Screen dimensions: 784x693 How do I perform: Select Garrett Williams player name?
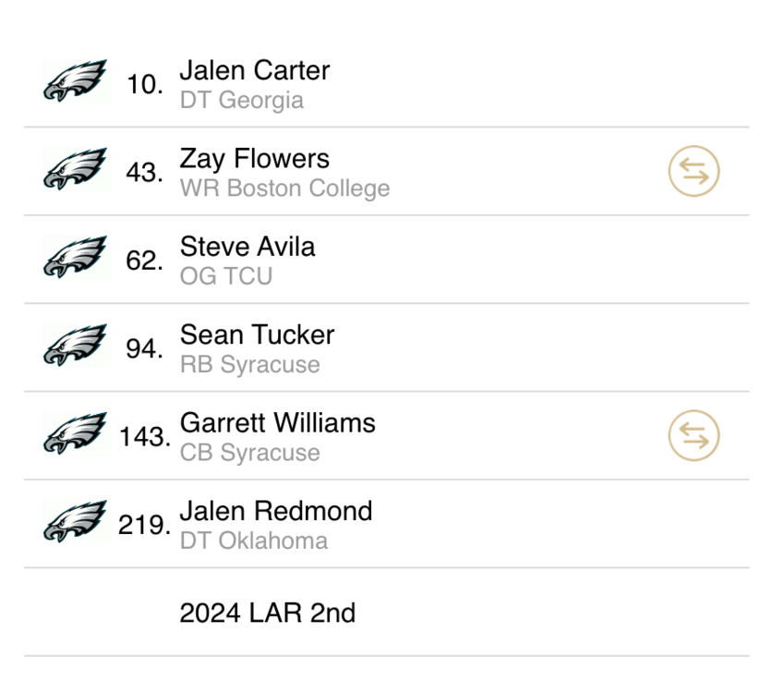point(277,423)
